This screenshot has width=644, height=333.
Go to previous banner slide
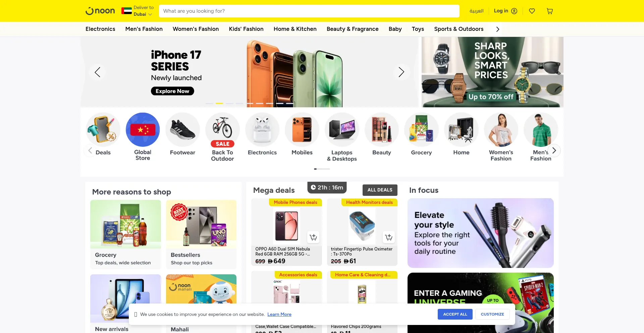click(x=97, y=72)
